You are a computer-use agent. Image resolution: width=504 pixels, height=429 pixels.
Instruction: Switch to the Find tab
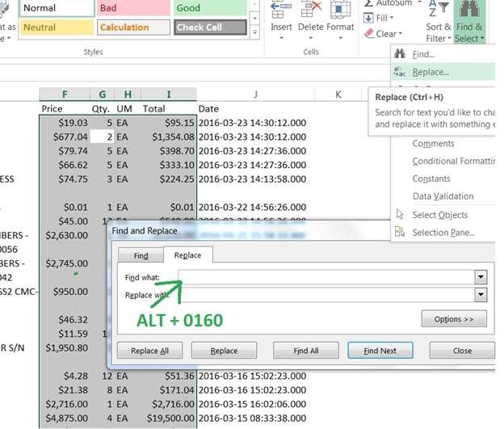coord(141,255)
